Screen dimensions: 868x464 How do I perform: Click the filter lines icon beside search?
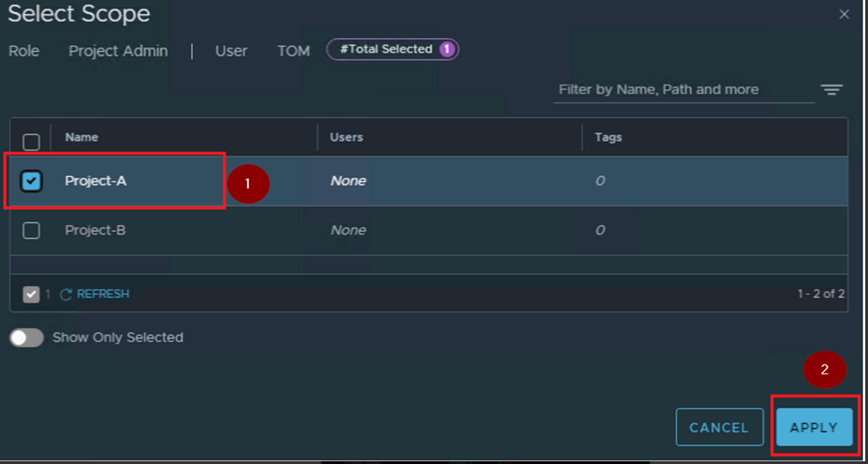(832, 89)
